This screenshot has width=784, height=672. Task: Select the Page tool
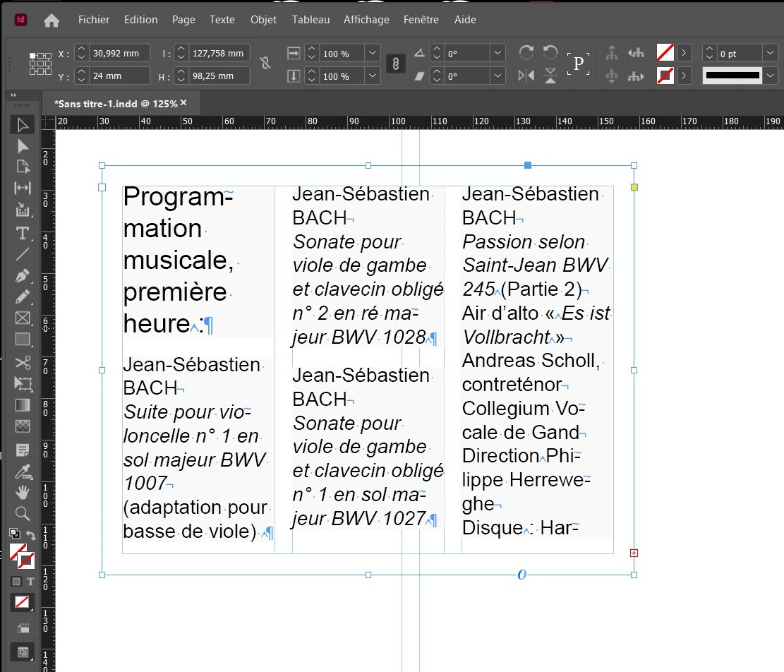tap(23, 167)
